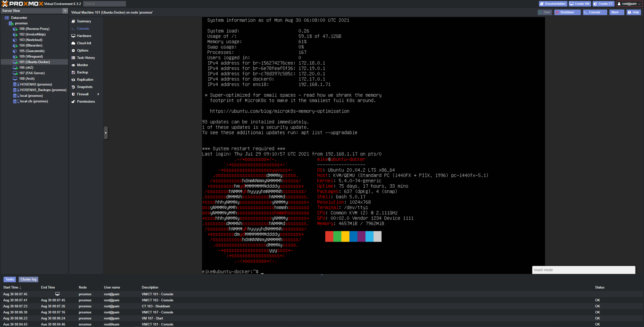Open the Permissions menu entry
The height and width of the screenshot is (327, 644).
coord(86,101)
